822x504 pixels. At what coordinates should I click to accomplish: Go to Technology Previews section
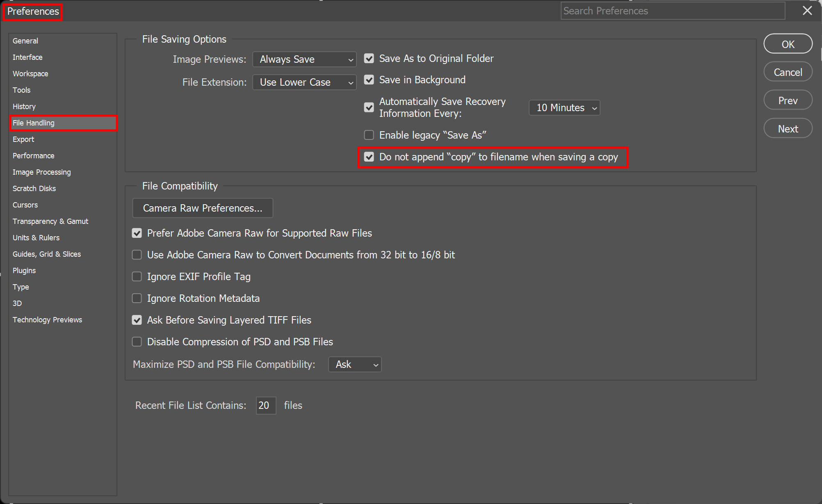[47, 320]
